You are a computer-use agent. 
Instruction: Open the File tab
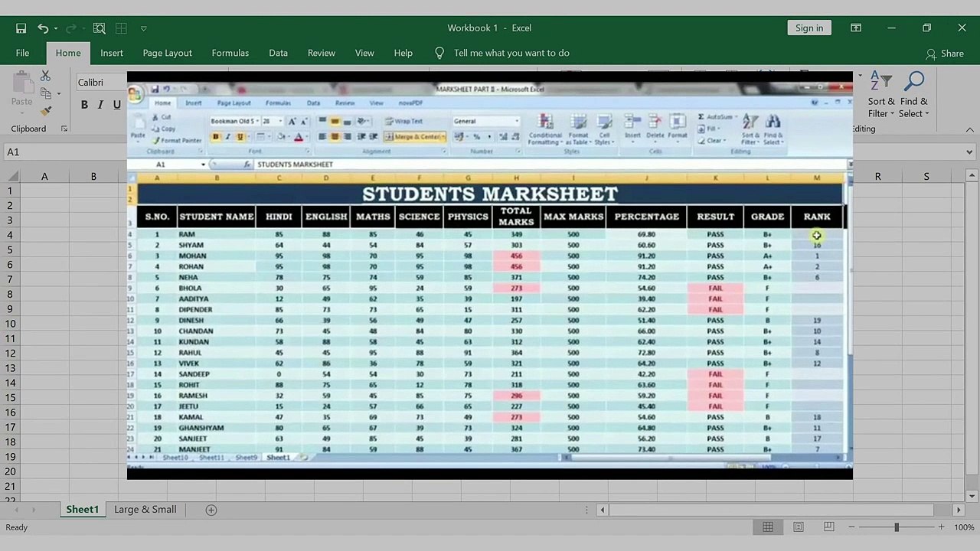click(x=22, y=53)
